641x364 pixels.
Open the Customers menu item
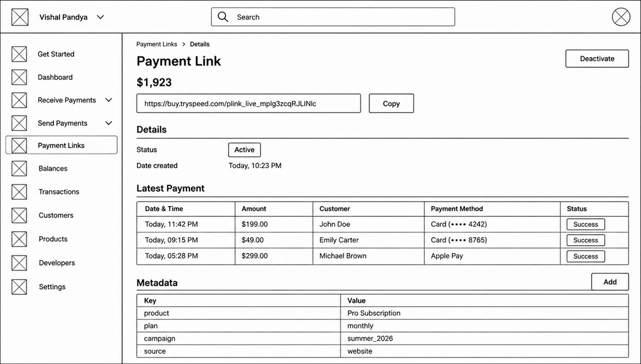tap(56, 215)
